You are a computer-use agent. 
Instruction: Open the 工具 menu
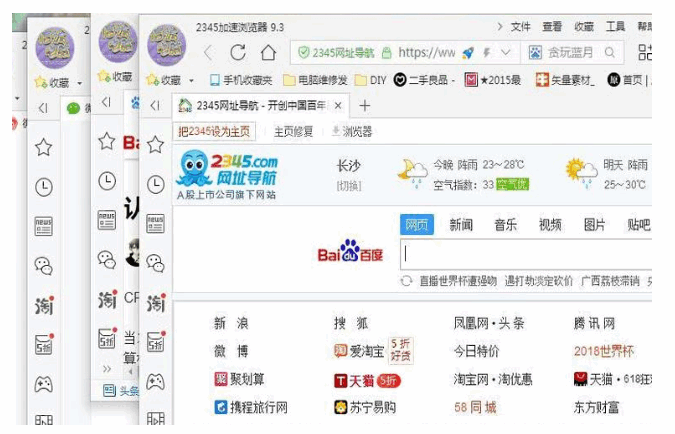[615, 27]
